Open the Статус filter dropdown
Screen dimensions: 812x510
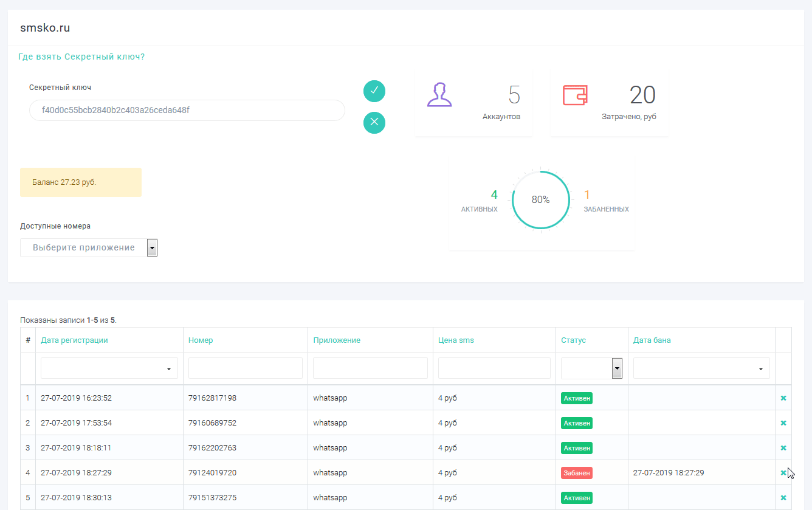(x=591, y=368)
